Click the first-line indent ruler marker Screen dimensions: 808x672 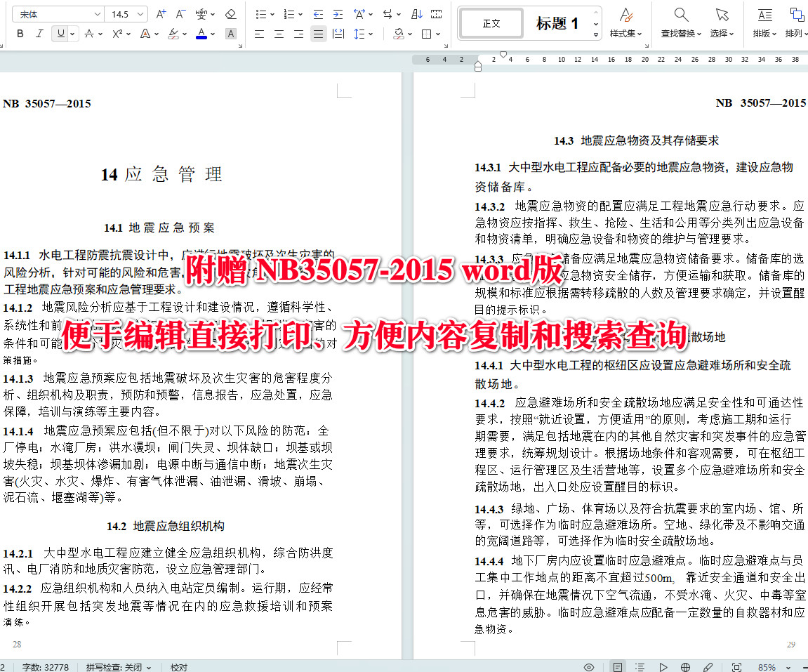(503, 53)
